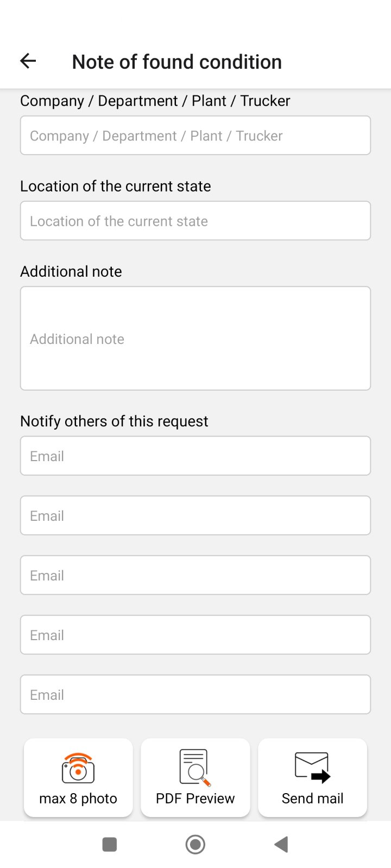Select the second Email field
The height and width of the screenshot is (868, 391).
(x=195, y=516)
